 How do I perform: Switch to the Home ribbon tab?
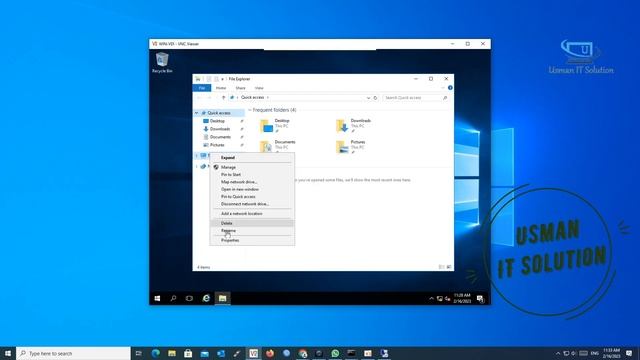click(221, 88)
